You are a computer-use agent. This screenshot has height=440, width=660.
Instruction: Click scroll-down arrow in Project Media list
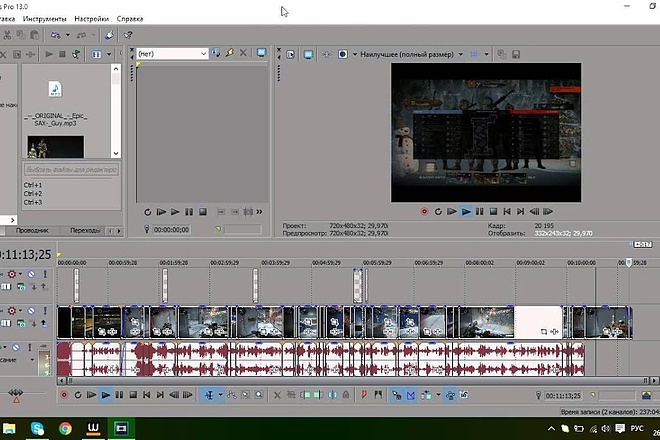116,153
